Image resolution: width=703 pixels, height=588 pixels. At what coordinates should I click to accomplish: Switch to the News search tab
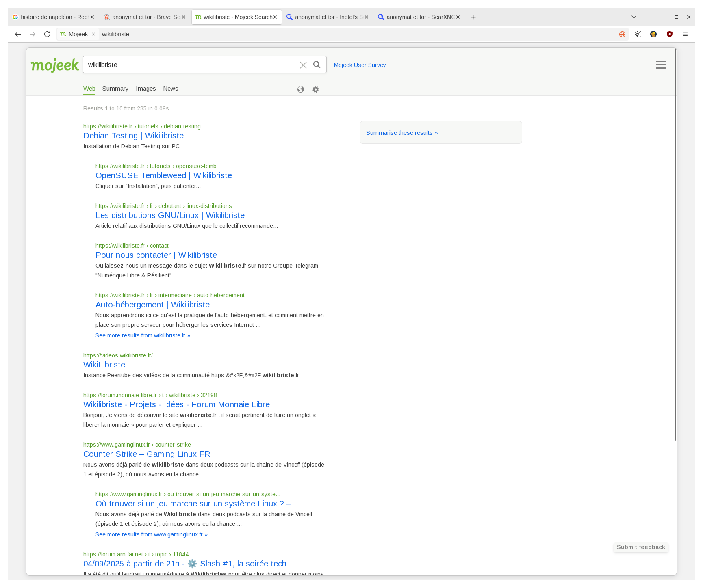[x=170, y=89]
